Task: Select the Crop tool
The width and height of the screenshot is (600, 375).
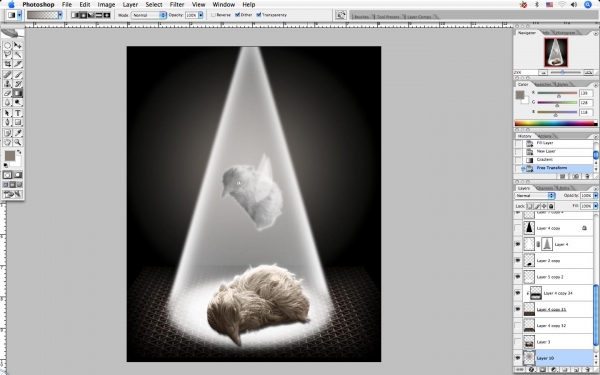Action: pyautogui.click(x=7, y=64)
